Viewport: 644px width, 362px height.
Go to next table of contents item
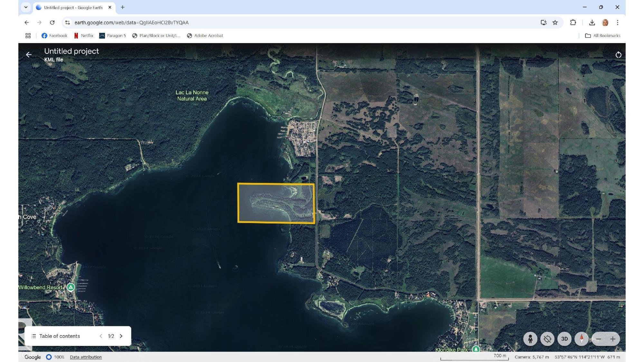point(121,336)
